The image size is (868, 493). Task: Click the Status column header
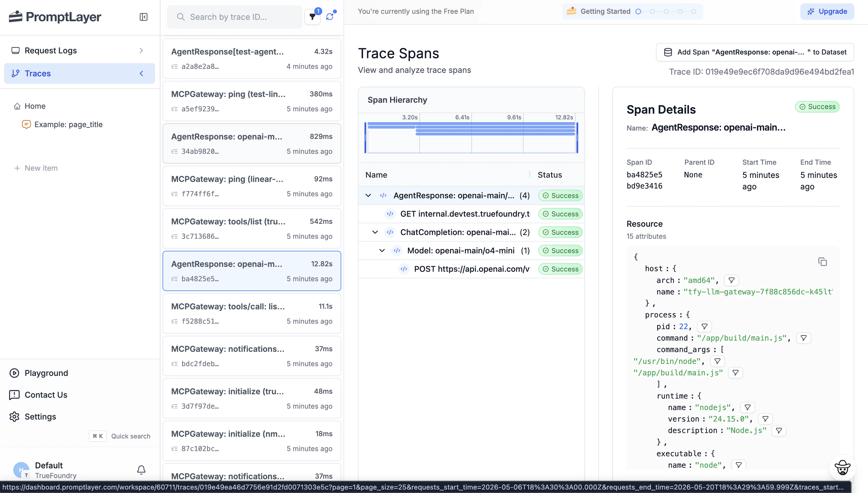pyautogui.click(x=549, y=175)
